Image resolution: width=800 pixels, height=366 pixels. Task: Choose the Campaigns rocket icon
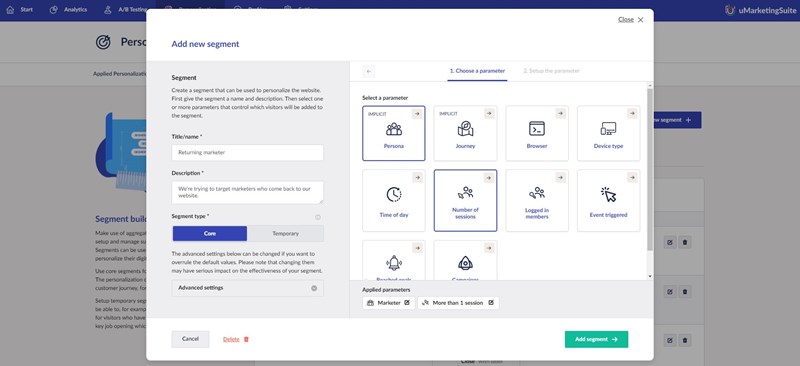465,263
